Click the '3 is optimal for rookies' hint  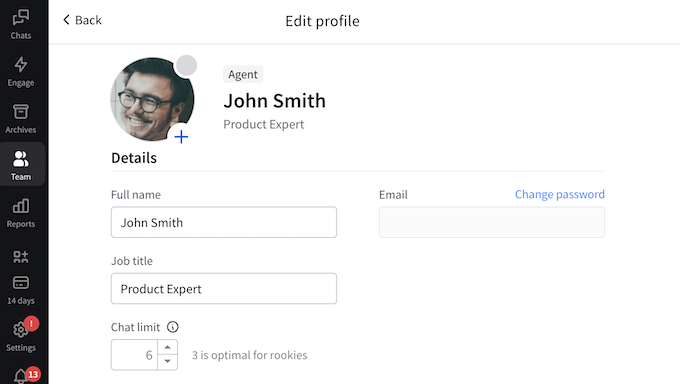[250, 355]
